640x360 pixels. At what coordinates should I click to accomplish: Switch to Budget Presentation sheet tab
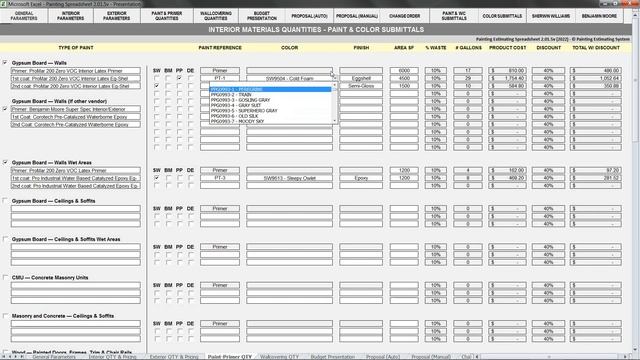tap(333, 357)
